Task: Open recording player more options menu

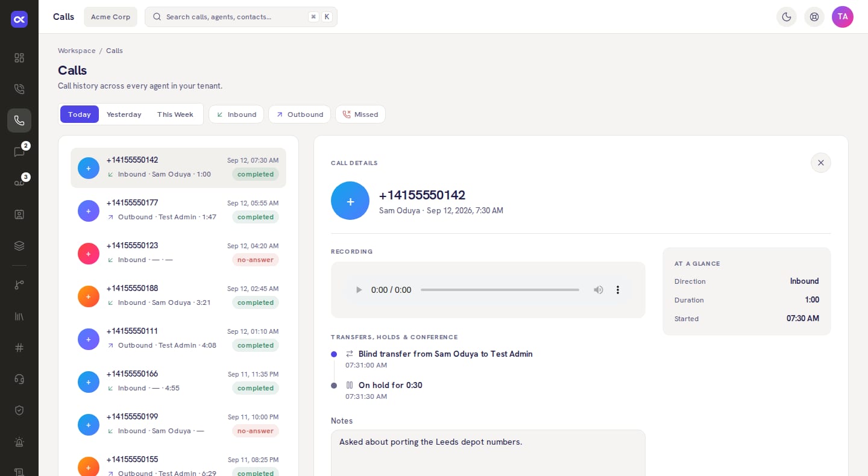Action: point(618,290)
